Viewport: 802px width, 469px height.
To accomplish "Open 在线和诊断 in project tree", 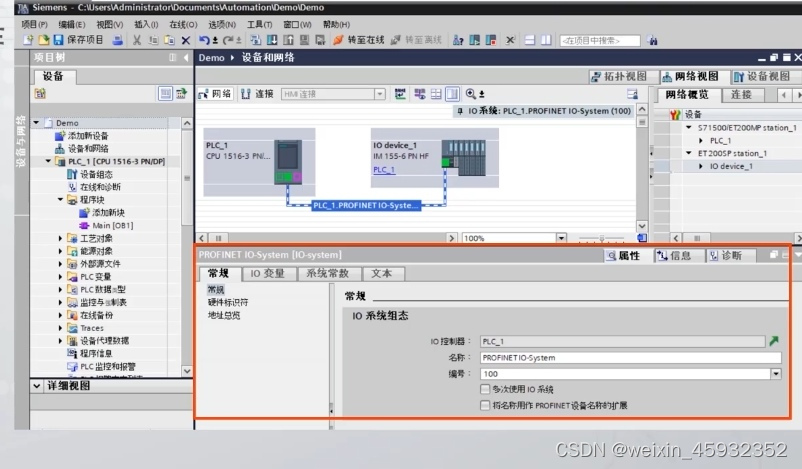I will click(x=95, y=187).
